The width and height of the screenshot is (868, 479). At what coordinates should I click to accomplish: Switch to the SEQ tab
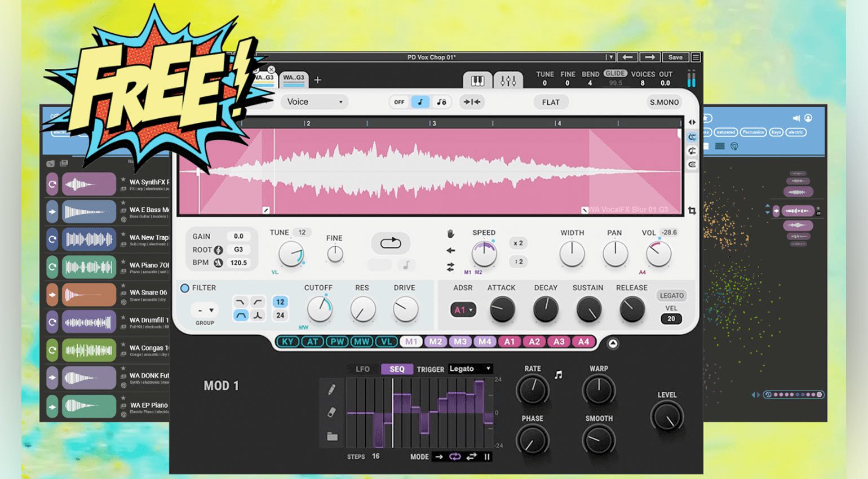pos(397,369)
